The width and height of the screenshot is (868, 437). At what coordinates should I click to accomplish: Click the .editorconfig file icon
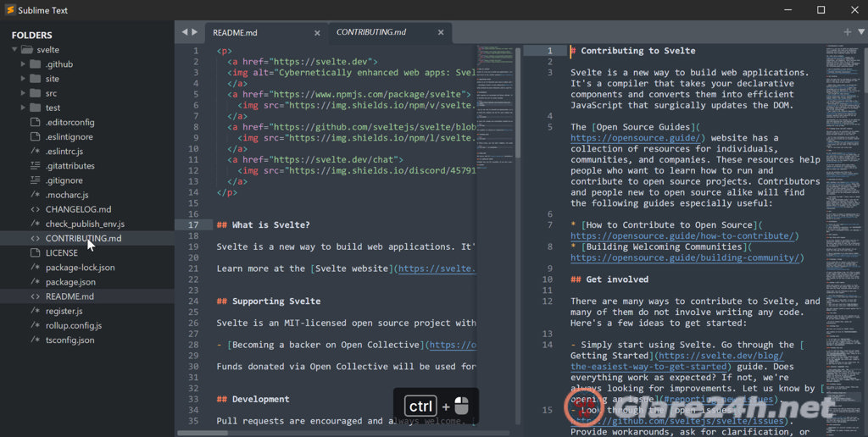coord(36,122)
